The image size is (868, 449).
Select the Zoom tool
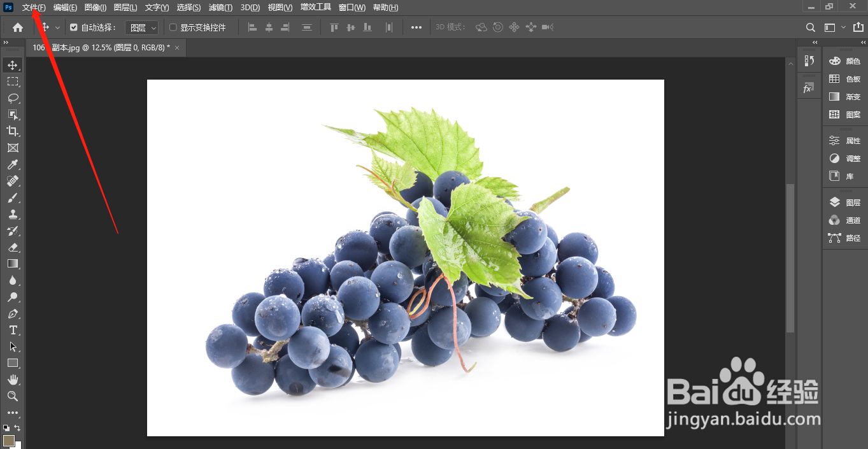[13, 396]
